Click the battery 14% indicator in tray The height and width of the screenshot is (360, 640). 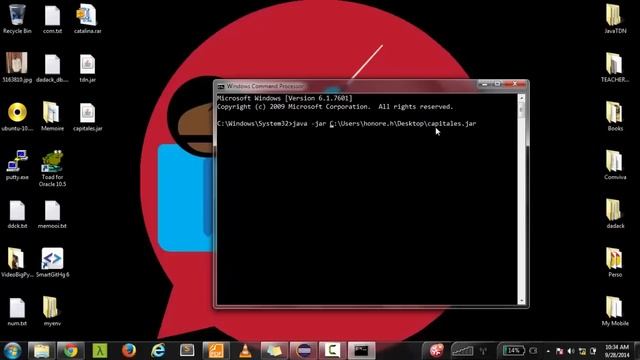[513, 351]
